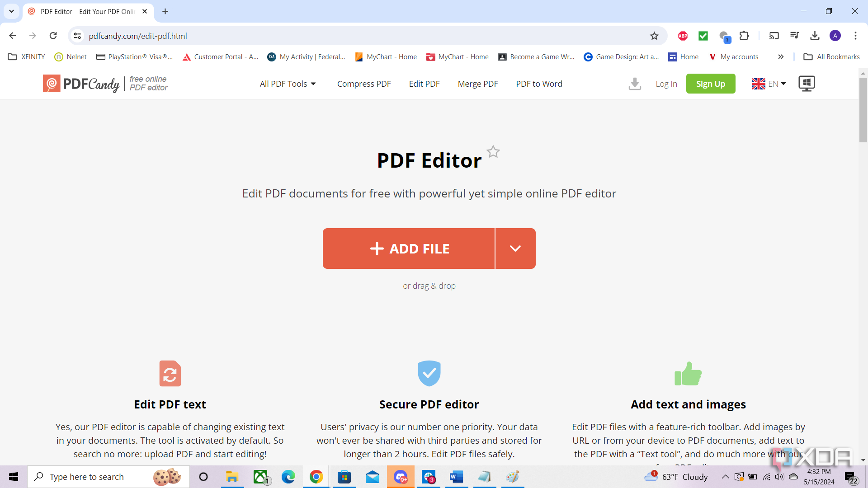Open the EN language selector
This screenshot has width=868, height=488.
769,84
